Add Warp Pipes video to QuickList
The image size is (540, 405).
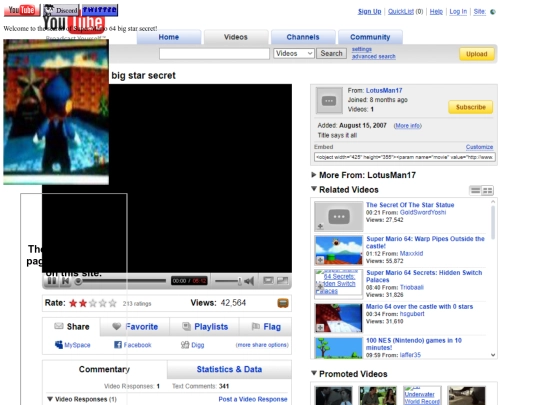[x=320, y=260]
